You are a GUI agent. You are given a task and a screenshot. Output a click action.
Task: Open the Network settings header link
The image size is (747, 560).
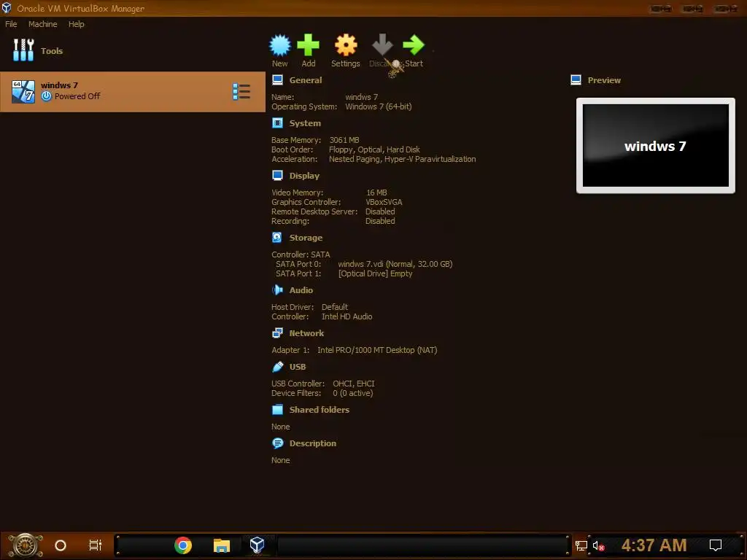tap(306, 332)
